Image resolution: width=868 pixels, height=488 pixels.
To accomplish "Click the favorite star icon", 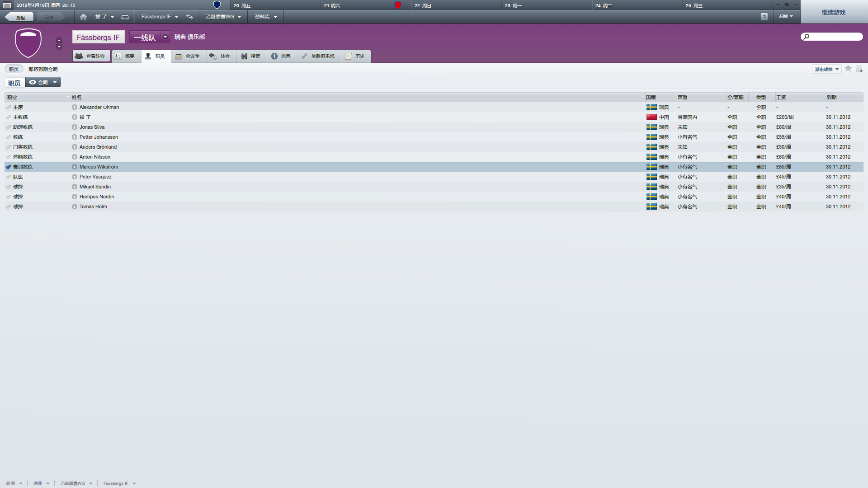I will (x=848, y=69).
